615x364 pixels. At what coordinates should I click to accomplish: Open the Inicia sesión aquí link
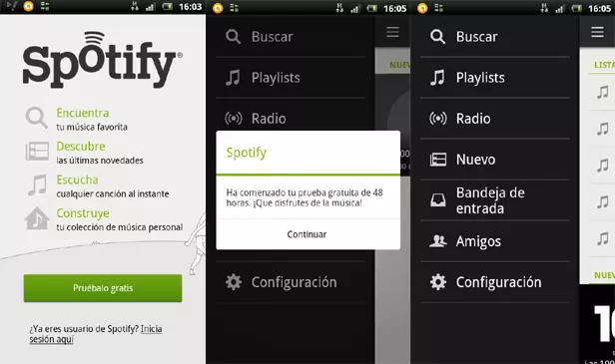(x=96, y=334)
